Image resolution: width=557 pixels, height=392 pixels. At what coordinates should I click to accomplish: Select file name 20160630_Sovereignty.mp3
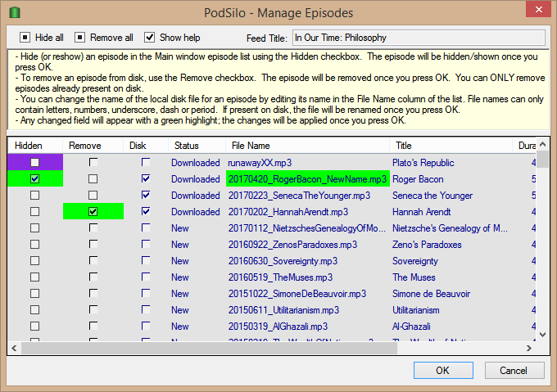(283, 261)
